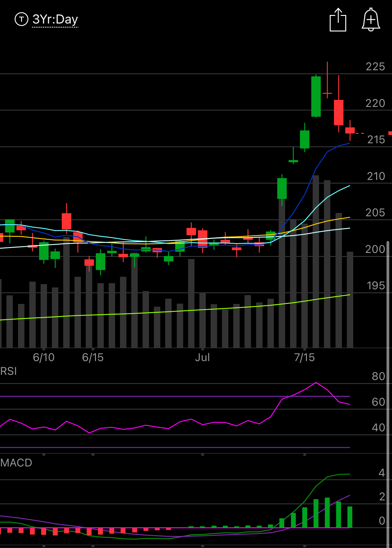Tap the 215 price axis label
This screenshot has height=548, width=392.
(376, 140)
